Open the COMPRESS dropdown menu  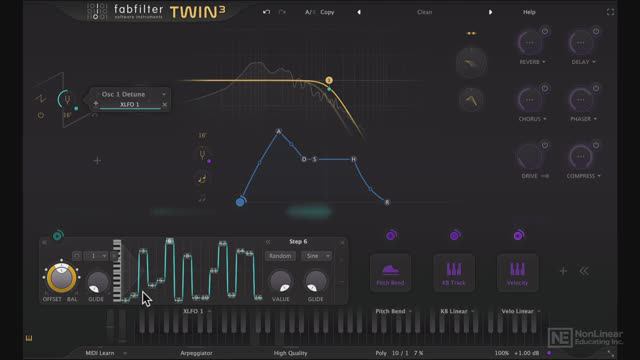pos(583,176)
